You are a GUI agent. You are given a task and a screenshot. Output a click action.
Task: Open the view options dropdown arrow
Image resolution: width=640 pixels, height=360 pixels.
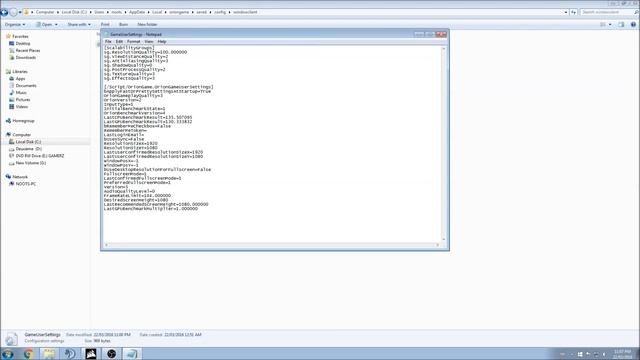pyautogui.click(x=610, y=24)
